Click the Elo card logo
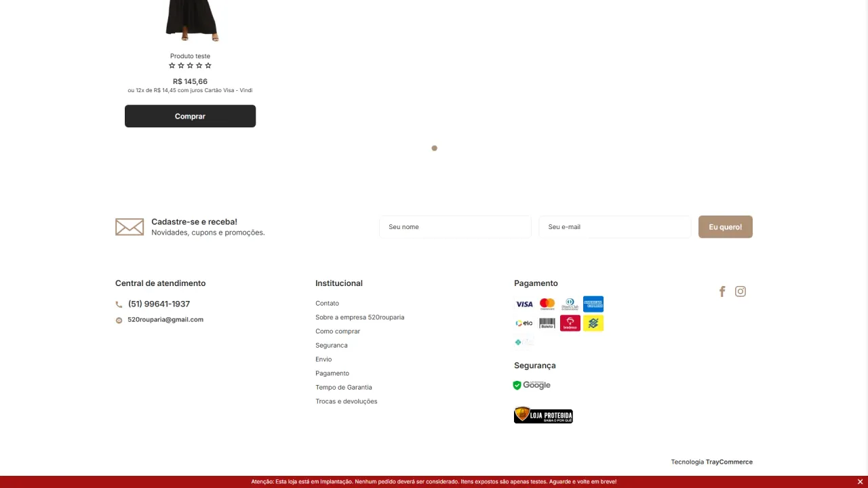 point(524,323)
